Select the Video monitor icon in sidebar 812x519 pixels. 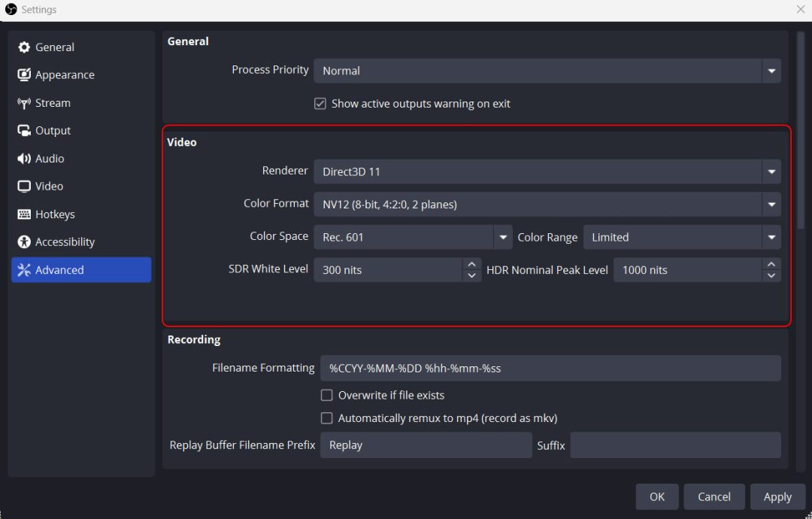23,186
